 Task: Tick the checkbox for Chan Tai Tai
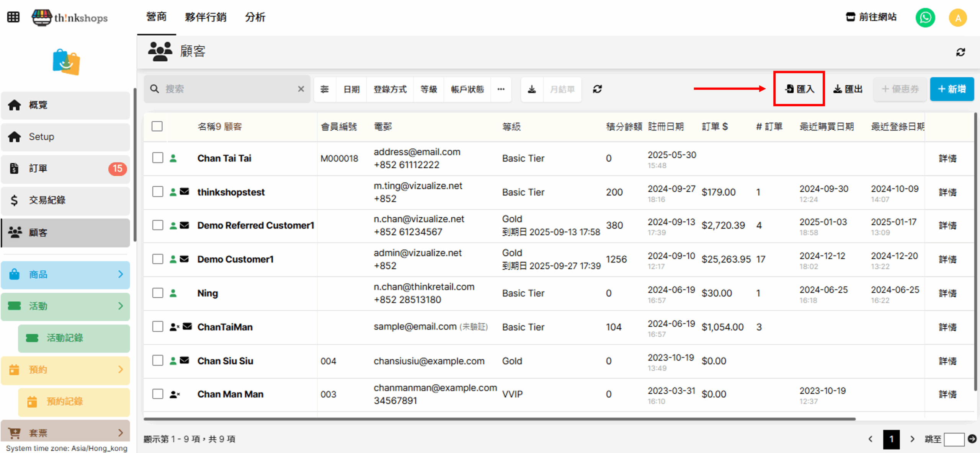pyautogui.click(x=158, y=158)
